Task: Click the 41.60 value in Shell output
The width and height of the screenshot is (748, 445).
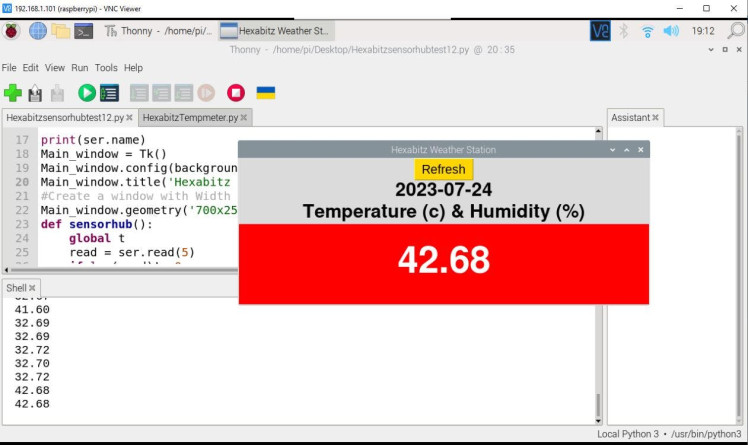Action: click(32, 310)
